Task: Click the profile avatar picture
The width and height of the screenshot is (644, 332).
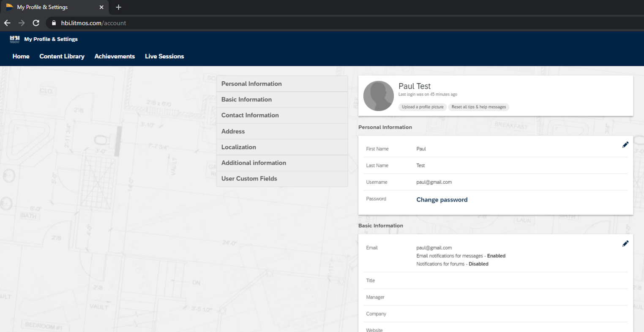Action: (x=378, y=96)
